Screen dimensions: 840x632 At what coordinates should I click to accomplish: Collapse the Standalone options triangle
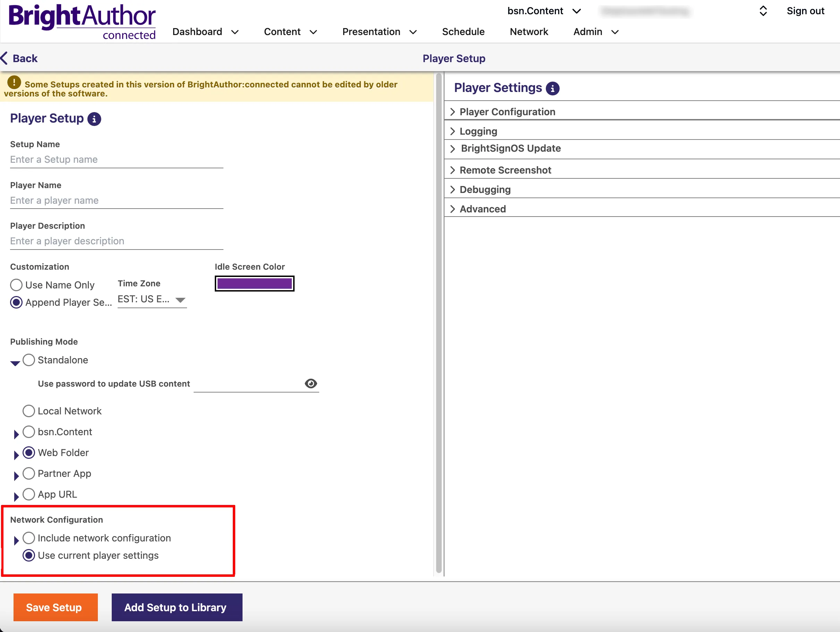click(15, 363)
